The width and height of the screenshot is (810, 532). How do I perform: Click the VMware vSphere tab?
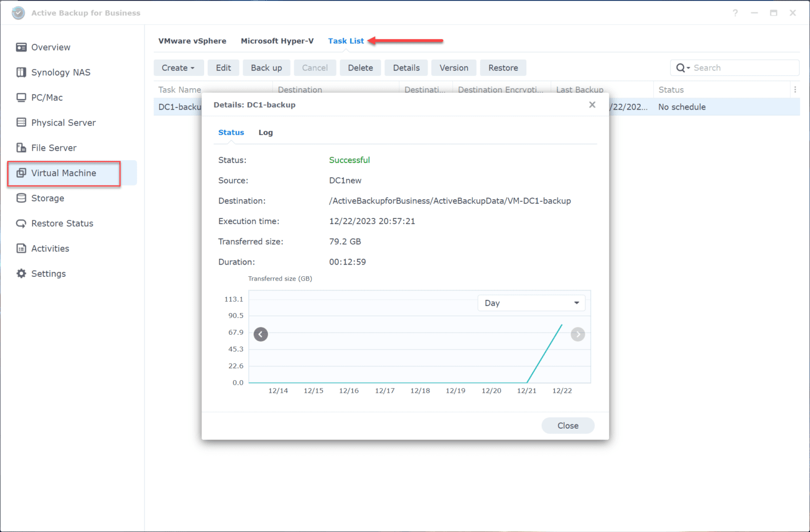click(x=192, y=41)
